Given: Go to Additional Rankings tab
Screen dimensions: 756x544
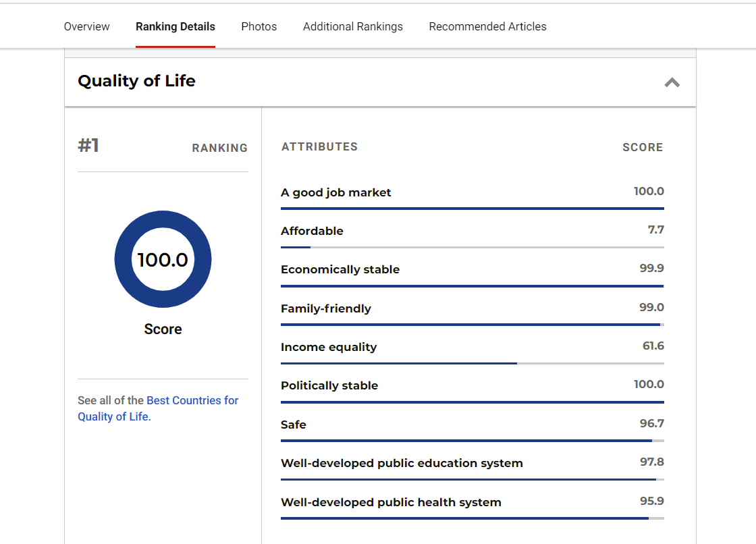Looking at the screenshot, I should 353,26.
